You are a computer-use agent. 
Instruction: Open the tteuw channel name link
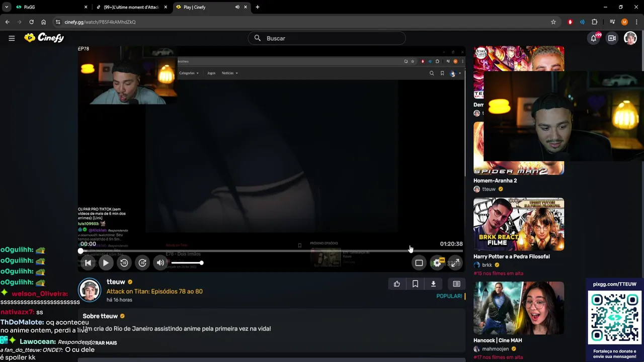click(x=116, y=282)
